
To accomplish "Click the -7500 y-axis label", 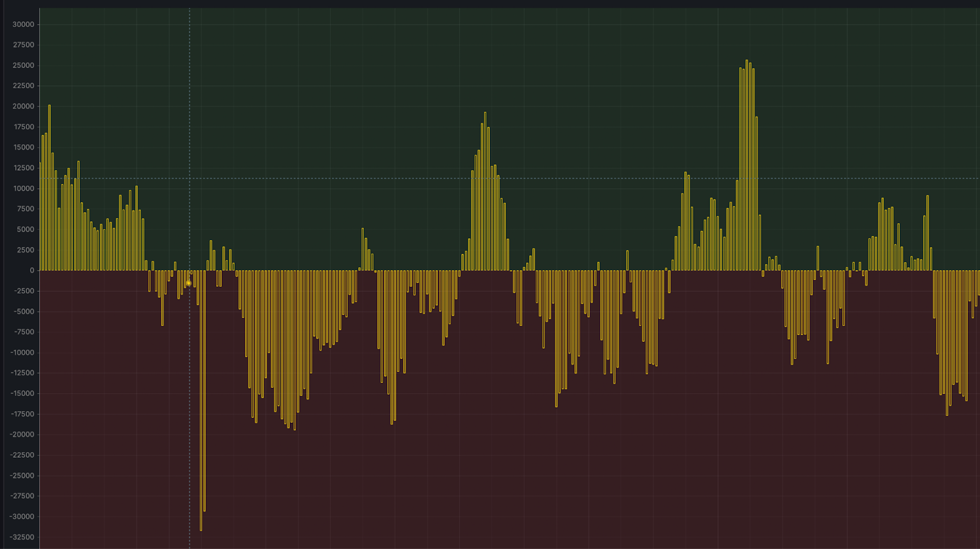I will click(24, 332).
